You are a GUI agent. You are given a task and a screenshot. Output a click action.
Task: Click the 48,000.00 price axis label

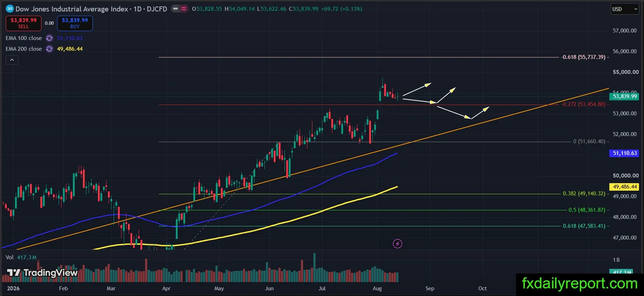pyautogui.click(x=625, y=217)
